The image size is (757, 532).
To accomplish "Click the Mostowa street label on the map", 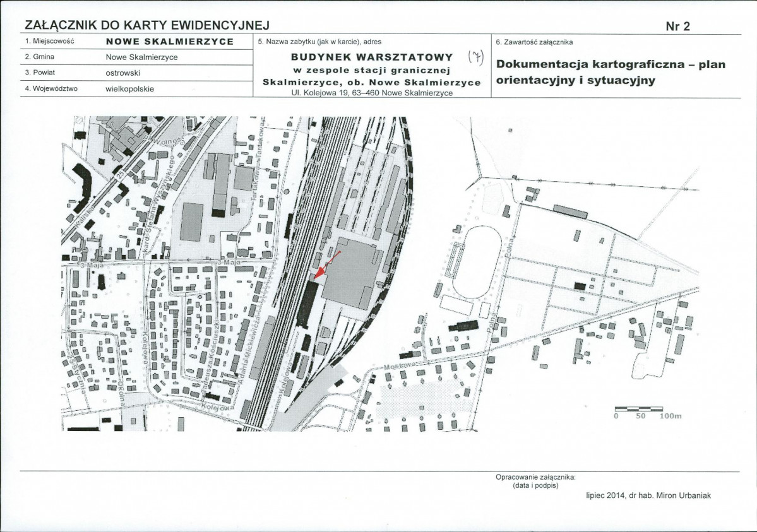I will (x=398, y=366).
